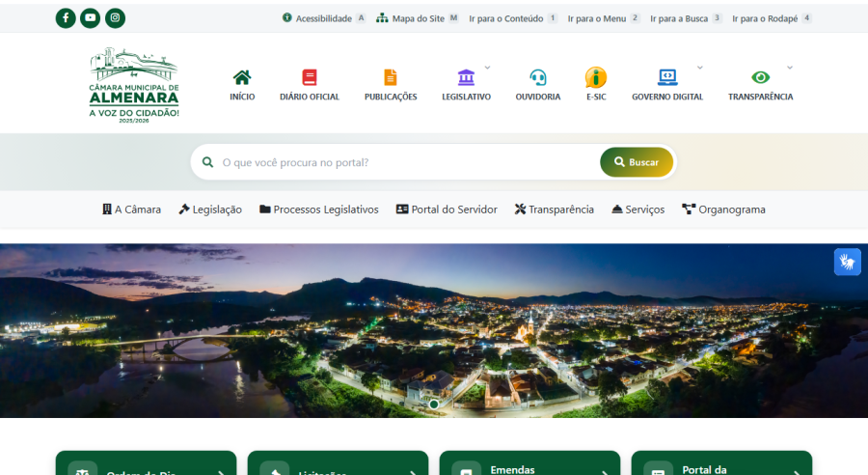Open the Serviços menu item

point(637,210)
